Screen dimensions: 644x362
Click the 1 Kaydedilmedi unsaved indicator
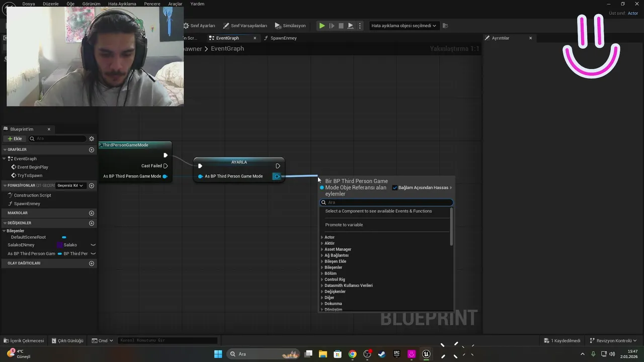click(x=562, y=341)
